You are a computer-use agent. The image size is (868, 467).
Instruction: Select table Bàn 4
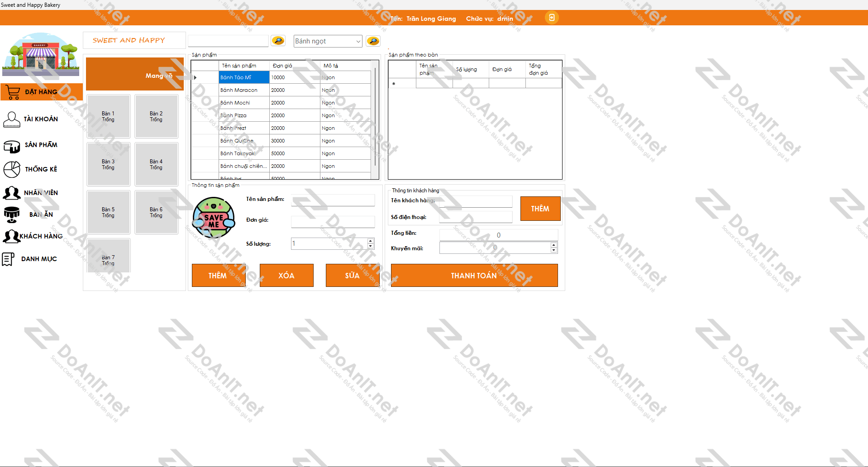pyautogui.click(x=157, y=164)
